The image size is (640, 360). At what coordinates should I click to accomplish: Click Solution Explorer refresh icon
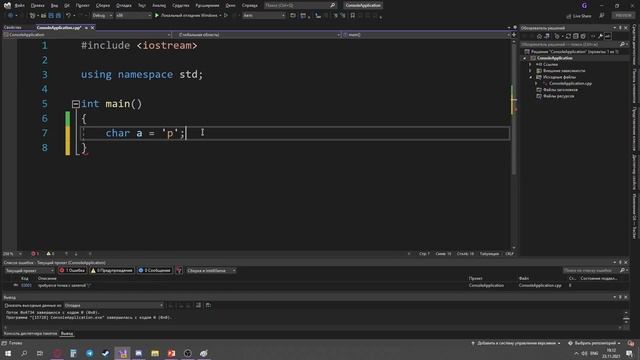coord(568,36)
